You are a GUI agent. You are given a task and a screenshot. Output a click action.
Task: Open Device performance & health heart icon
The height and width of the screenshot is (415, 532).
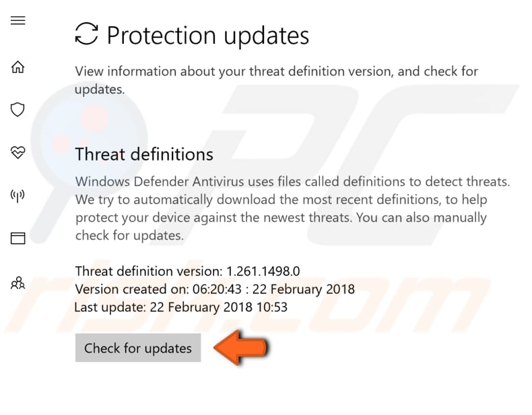pyautogui.click(x=18, y=152)
